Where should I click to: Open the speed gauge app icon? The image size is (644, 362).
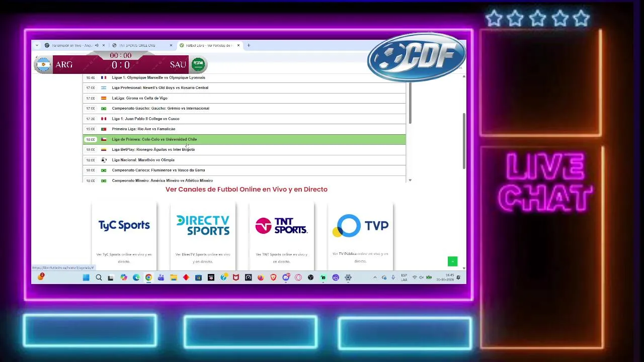tap(249, 278)
